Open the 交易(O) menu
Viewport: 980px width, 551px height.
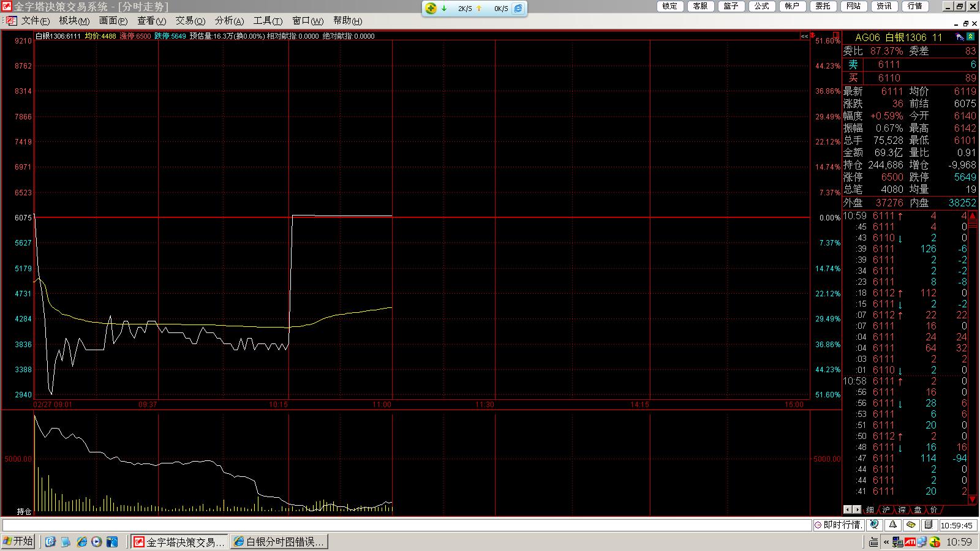click(190, 21)
